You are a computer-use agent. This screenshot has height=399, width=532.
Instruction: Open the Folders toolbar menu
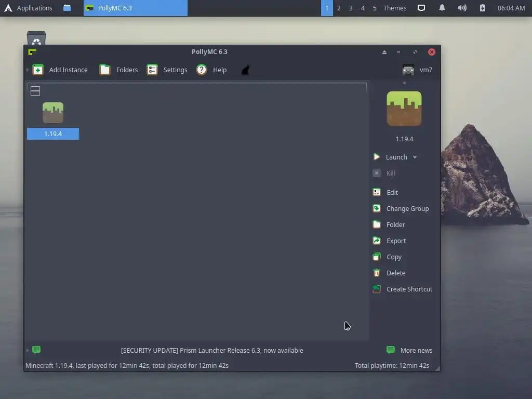119,70
